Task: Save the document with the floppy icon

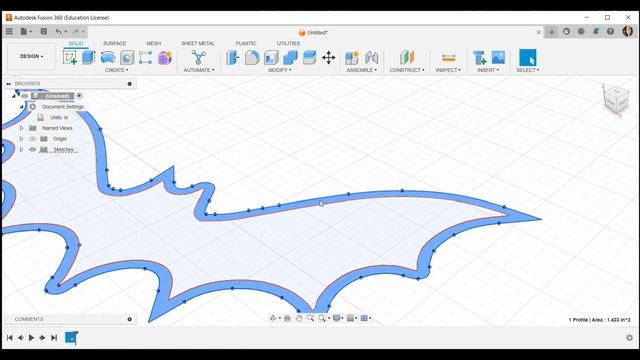Action: [44, 31]
